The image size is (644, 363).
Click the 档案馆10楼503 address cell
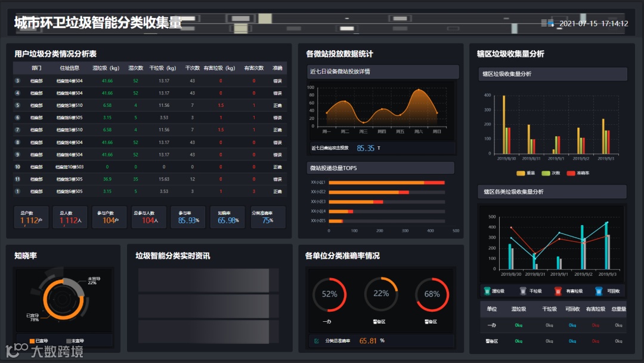pyautogui.click(x=69, y=167)
